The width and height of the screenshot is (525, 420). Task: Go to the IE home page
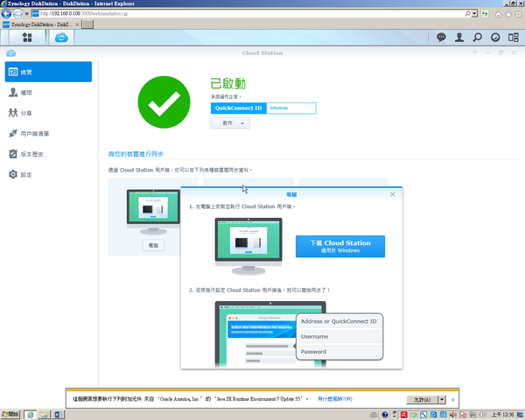[x=498, y=14]
